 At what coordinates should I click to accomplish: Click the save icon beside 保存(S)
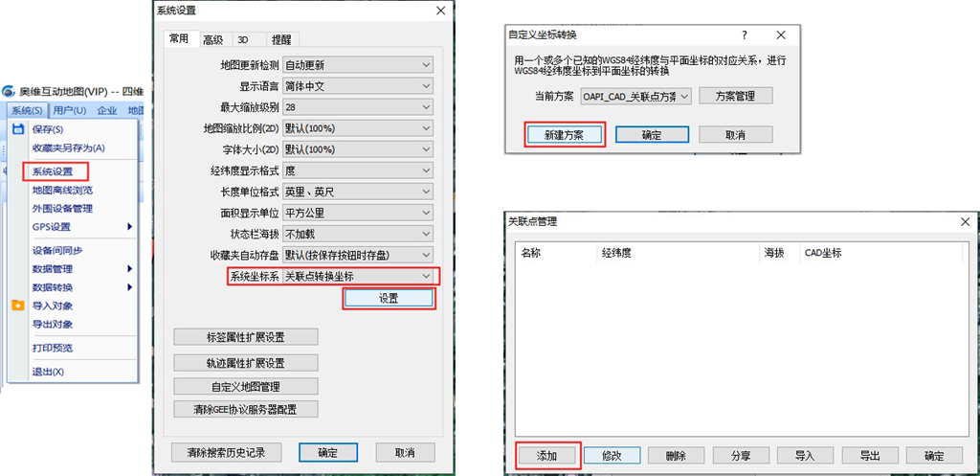(x=17, y=129)
